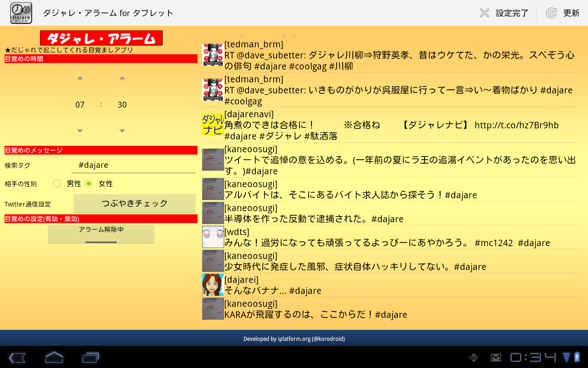Open the dajarei cartoon woman avatar
The image size is (588, 368).
(x=213, y=285)
